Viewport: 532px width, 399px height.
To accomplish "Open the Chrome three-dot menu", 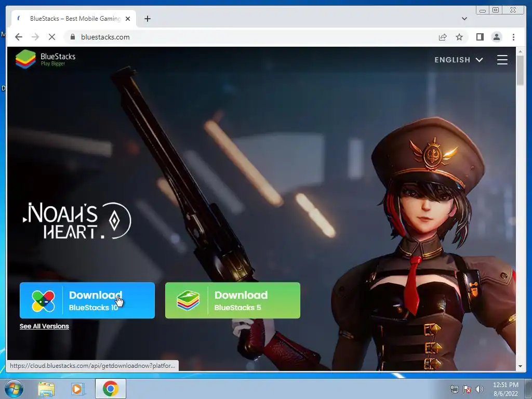I will click(x=513, y=37).
